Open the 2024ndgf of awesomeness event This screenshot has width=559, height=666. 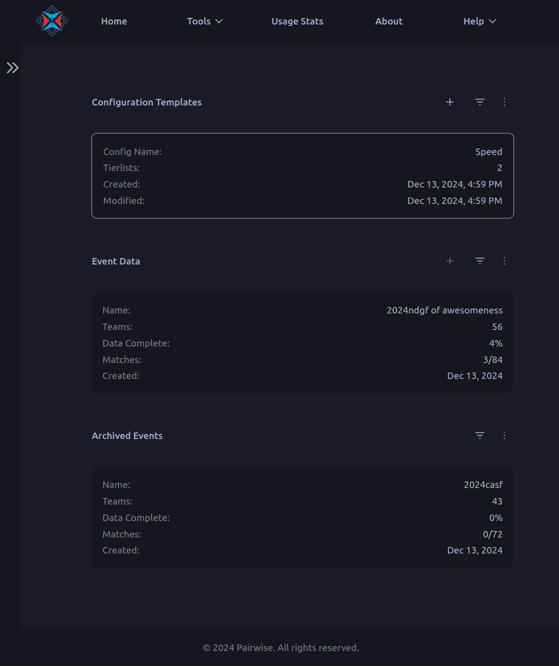click(302, 343)
